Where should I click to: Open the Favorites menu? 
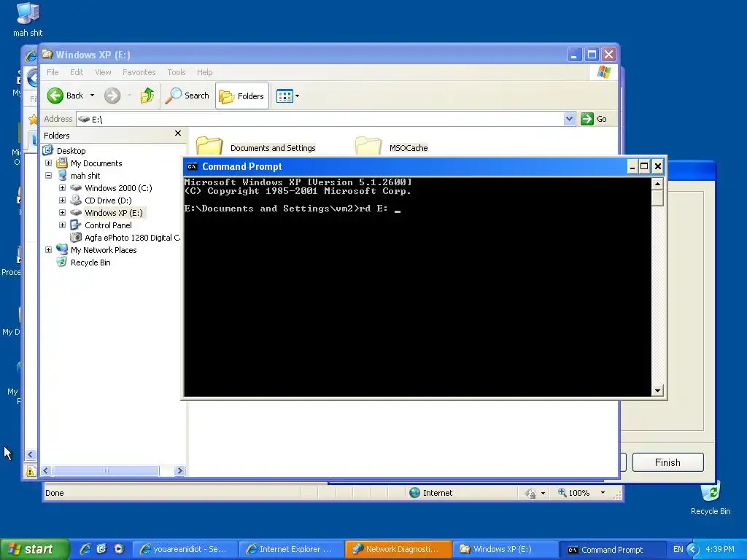click(x=139, y=72)
